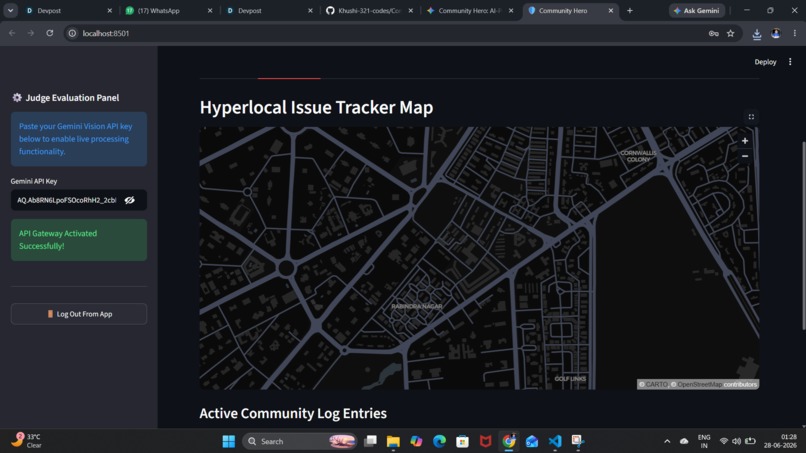
Task: Click the GOLF LINKS map label
Action: 570,379
